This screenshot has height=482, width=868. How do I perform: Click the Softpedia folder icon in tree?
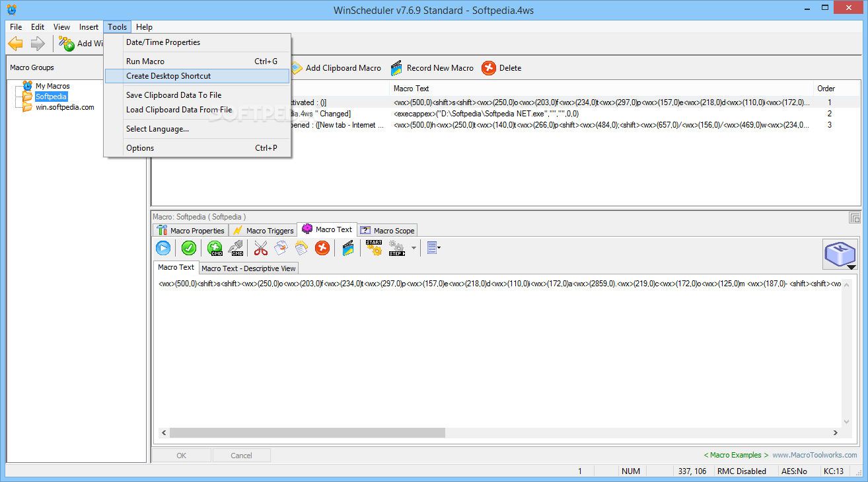pos(27,97)
